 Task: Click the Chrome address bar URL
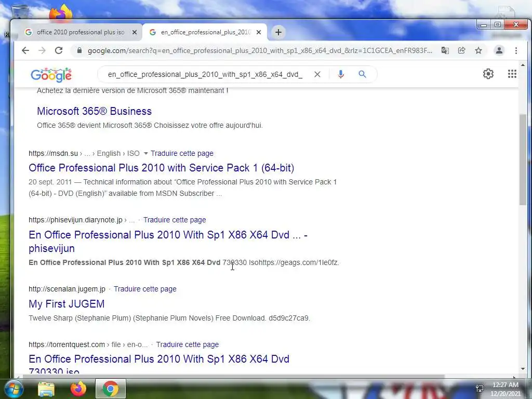coord(260,50)
